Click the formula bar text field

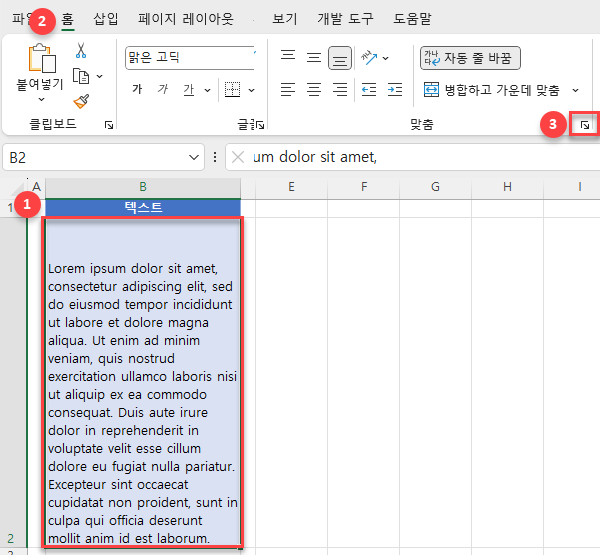point(425,157)
